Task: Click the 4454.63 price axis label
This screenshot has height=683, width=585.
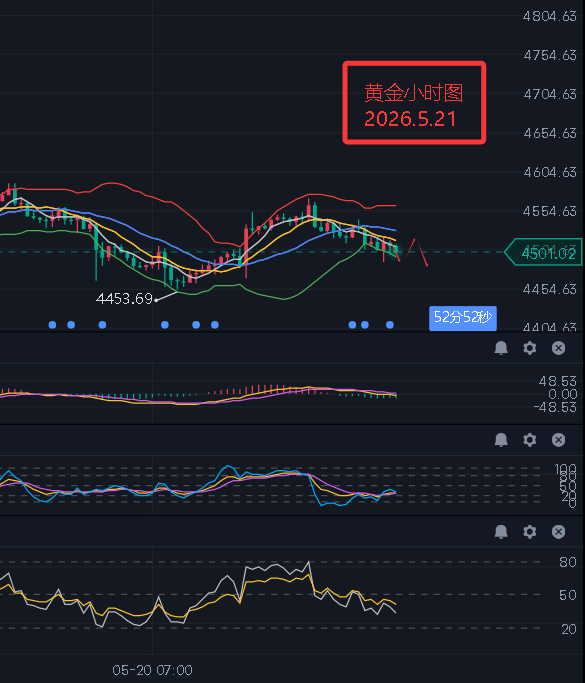Action: [550, 289]
